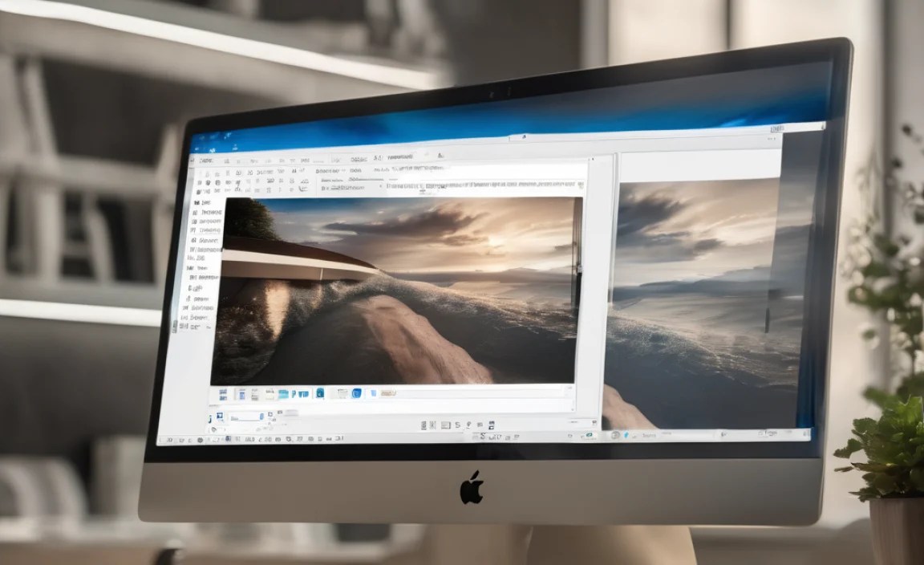Click the 'VID' video icon in the bottom panel
924x565 pixels.
click(306, 393)
